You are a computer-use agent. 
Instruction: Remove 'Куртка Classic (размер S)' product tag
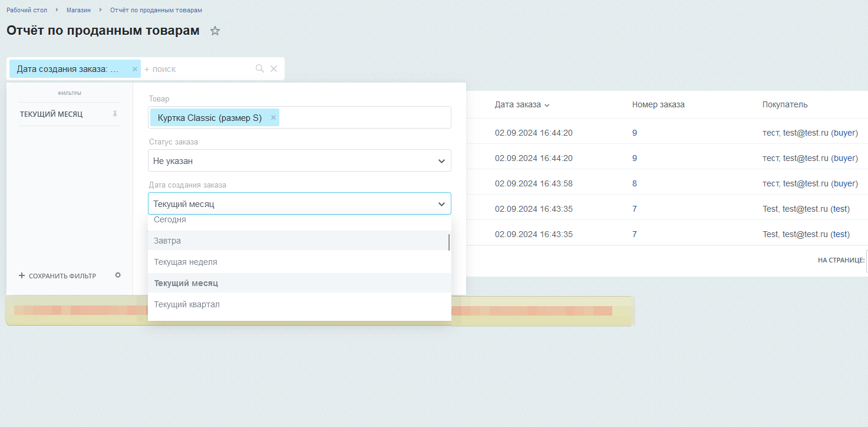pyautogui.click(x=273, y=118)
